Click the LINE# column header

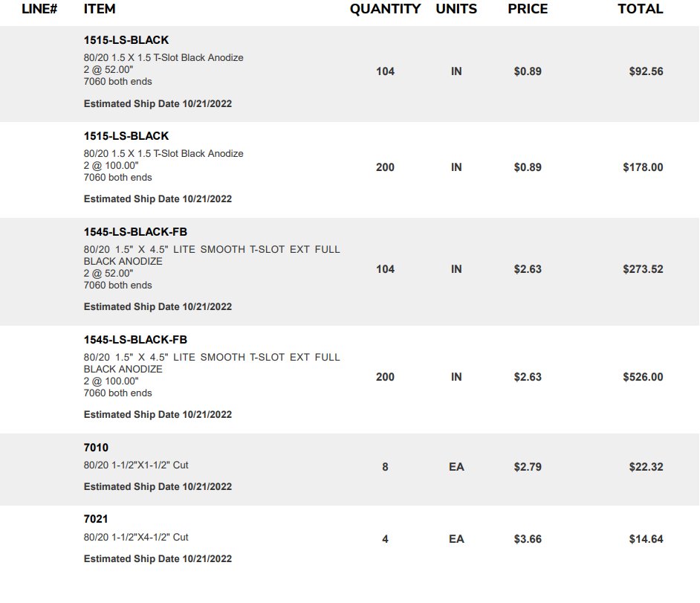(x=39, y=9)
